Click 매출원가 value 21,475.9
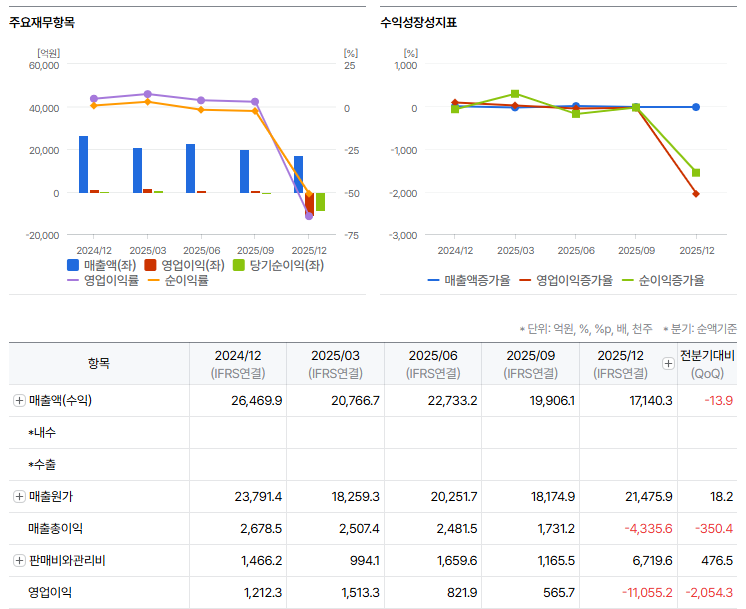 pyautogui.click(x=648, y=497)
